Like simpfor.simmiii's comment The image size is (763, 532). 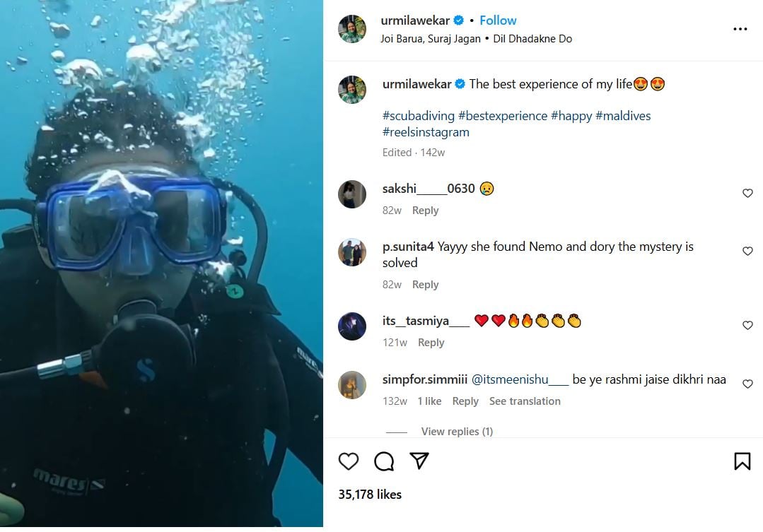click(x=747, y=384)
